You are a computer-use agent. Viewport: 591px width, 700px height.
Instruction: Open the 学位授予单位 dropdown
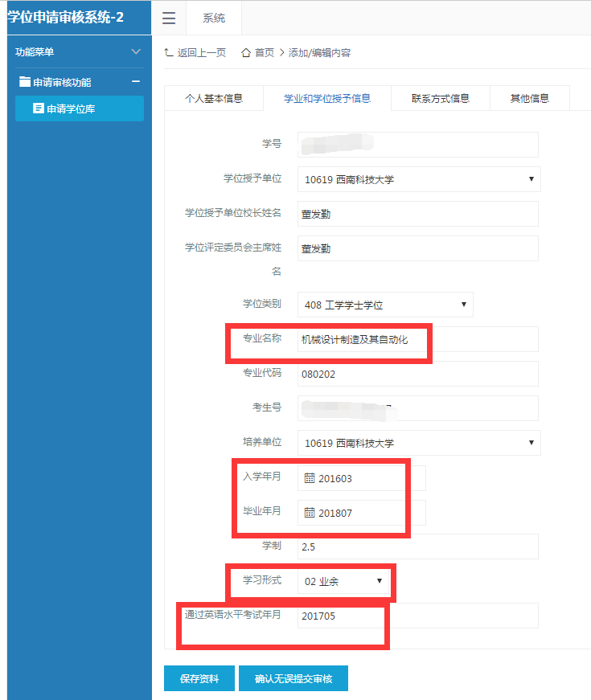click(x=418, y=179)
